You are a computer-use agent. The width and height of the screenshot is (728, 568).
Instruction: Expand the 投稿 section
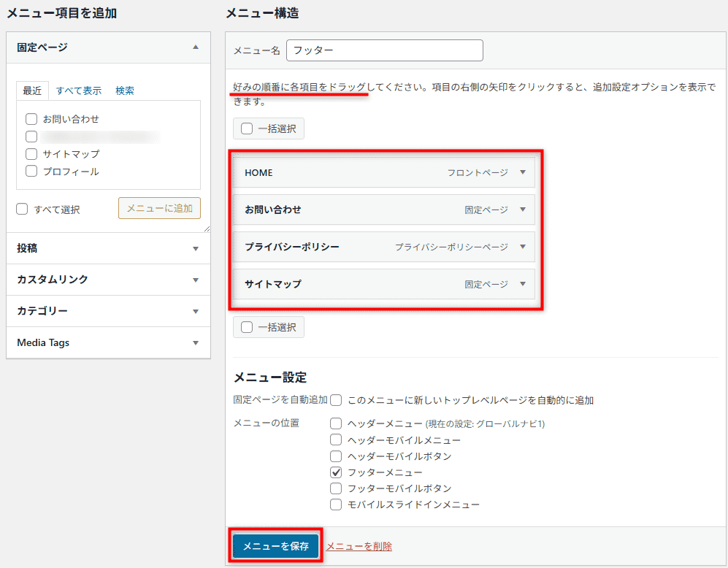[x=195, y=248]
